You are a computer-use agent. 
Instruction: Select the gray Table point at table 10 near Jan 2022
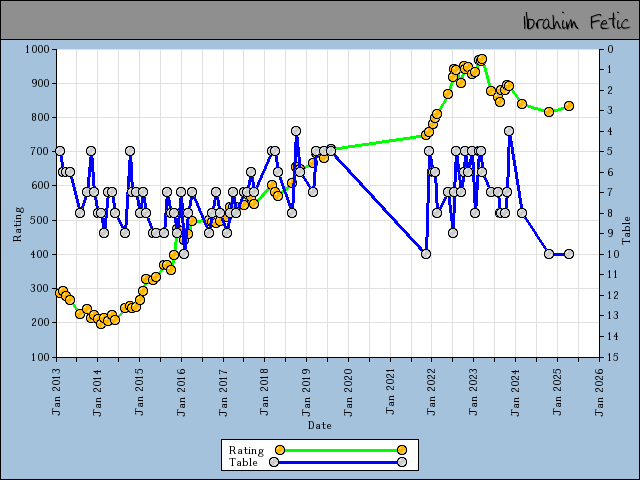click(426, 254)
